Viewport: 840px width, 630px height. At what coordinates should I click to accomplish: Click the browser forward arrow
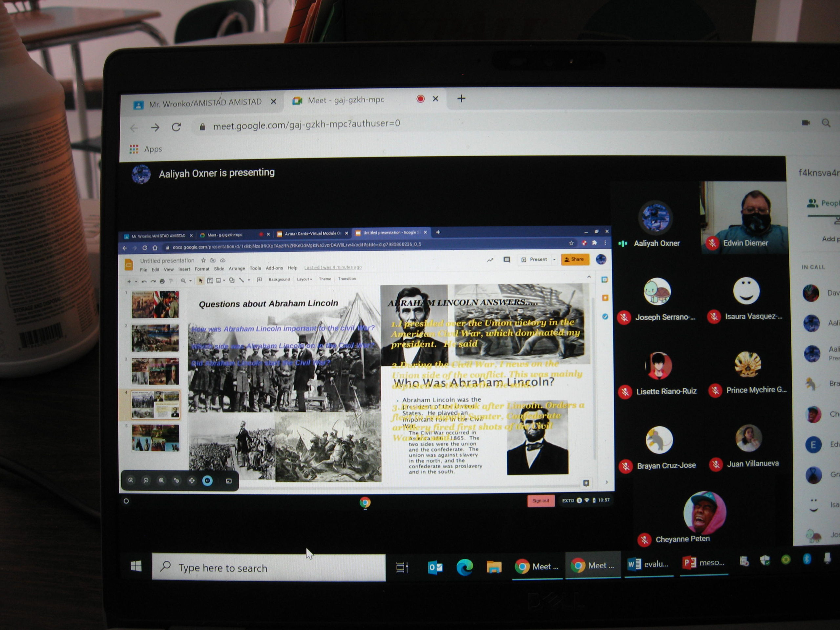pos(155,128)
